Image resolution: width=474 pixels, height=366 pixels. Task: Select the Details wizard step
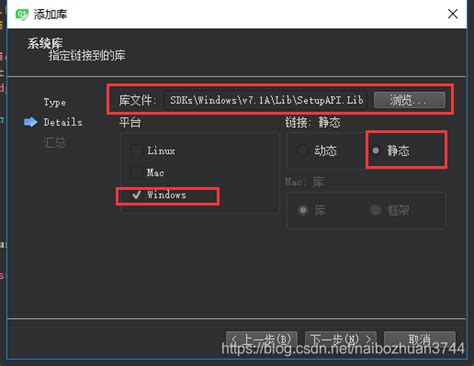63,122
